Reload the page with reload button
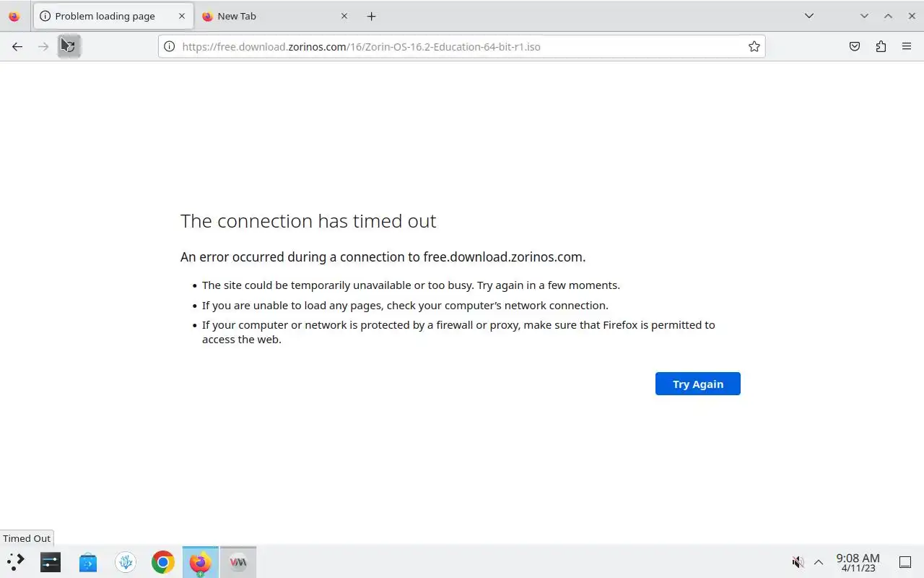924x578 pixels. click(x=69, y=46)
